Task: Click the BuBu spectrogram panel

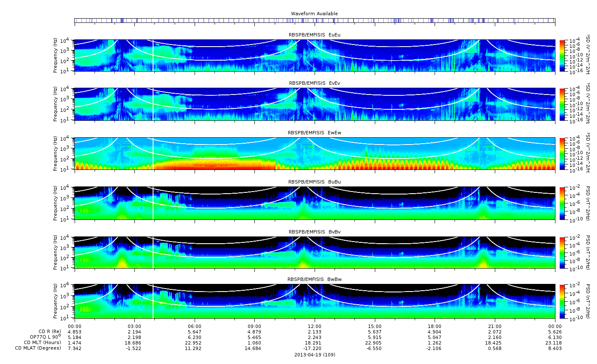Action: pos(315,203)
